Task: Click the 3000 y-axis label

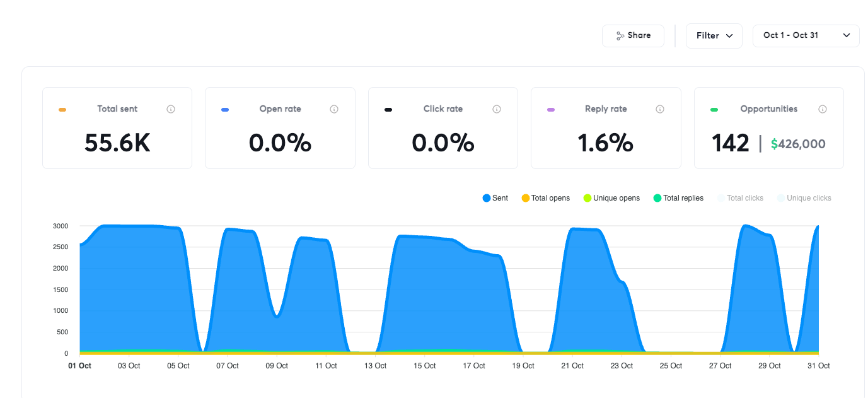Action: pyautogui.click(x=61, y=226)
